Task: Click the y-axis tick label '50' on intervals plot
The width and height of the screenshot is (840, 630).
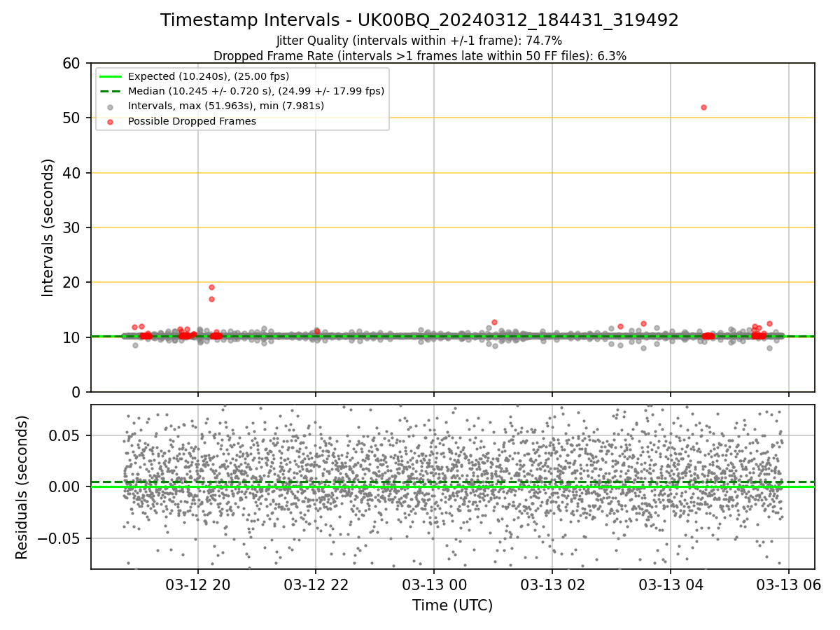Action: click(x=72, y=118)
